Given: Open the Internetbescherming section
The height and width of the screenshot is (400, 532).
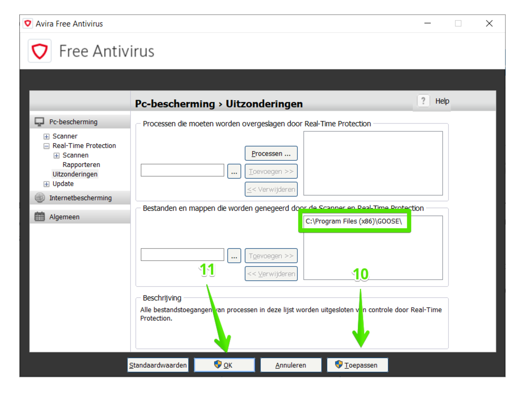Looking at the screenshot, I should coord(80,198).
